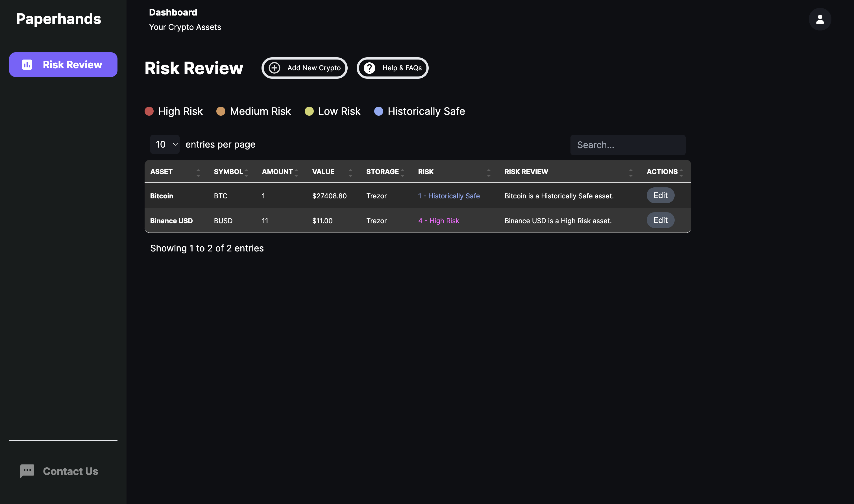Edit the Binance USD asset row
The image size is (854, 504).
coord(660,220)
